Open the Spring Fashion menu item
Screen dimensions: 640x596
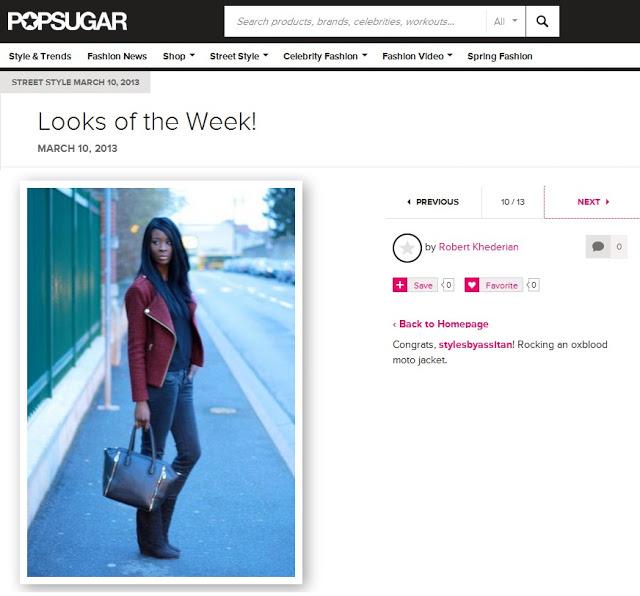point(500,56)
